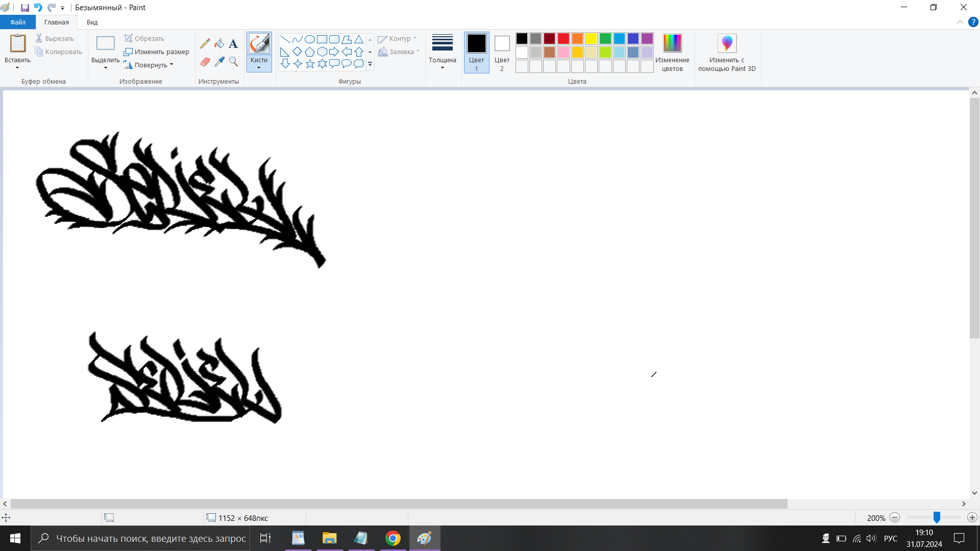Select the Fill with color tool
Viewport: 980px width, 551px height.
click(x=219, y=43)
